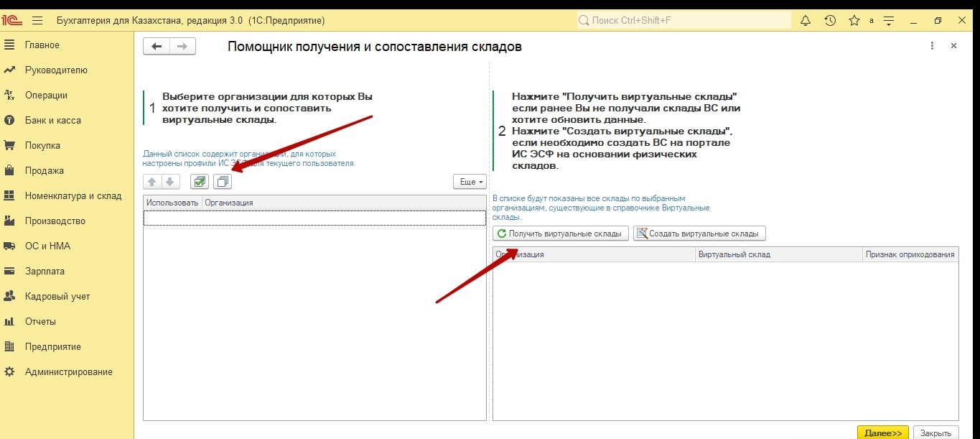Open the three-dot form options menu

[x=932, y=46]
